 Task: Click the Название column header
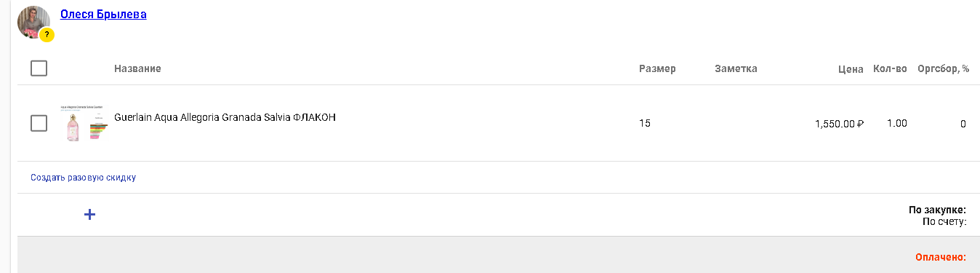click(x=137, y=68)
